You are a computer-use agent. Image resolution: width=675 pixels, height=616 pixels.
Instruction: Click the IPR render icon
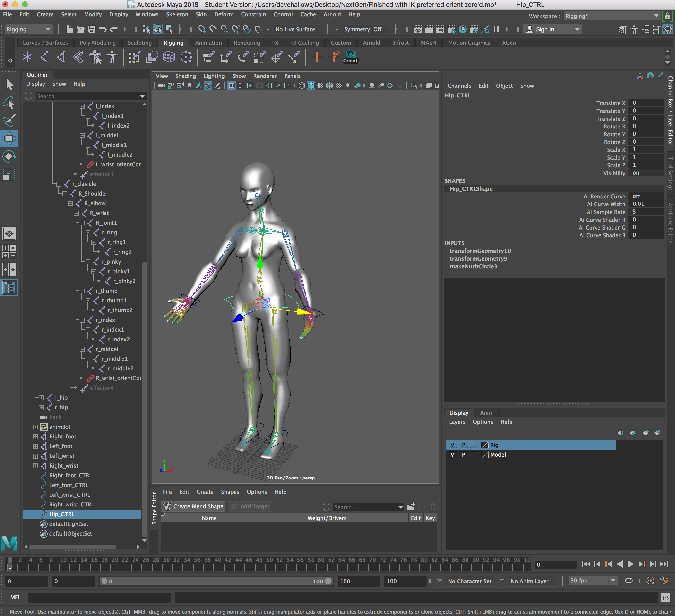pyautogui.click(x=440, y=29)
